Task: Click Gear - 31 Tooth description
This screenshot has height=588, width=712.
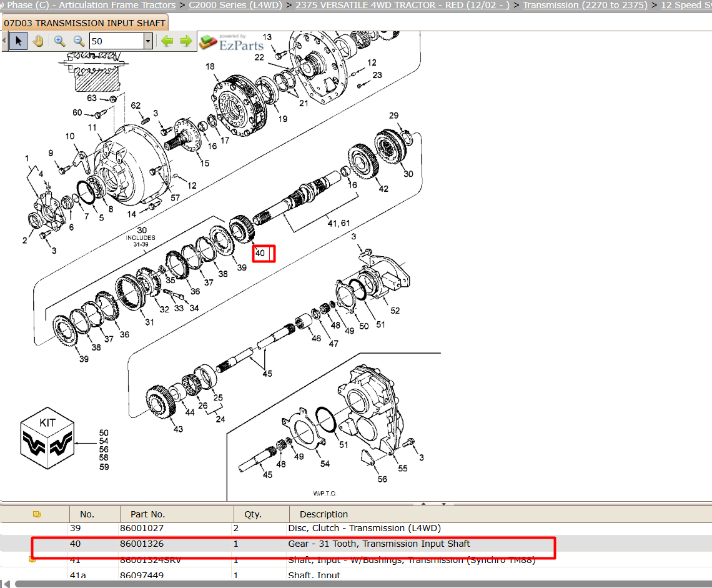Action: pyautogui.click(x=378, y=544)
